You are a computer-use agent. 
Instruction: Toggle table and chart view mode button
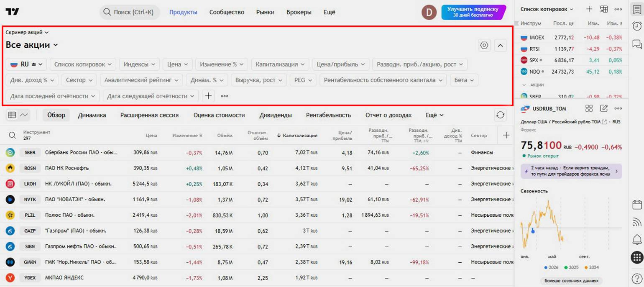coord(18,115)
